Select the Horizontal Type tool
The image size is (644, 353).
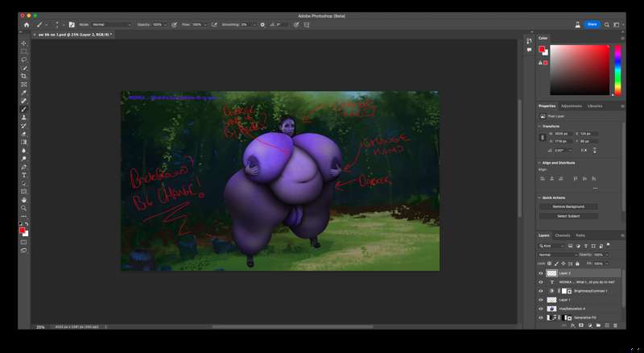coord(24,175)
